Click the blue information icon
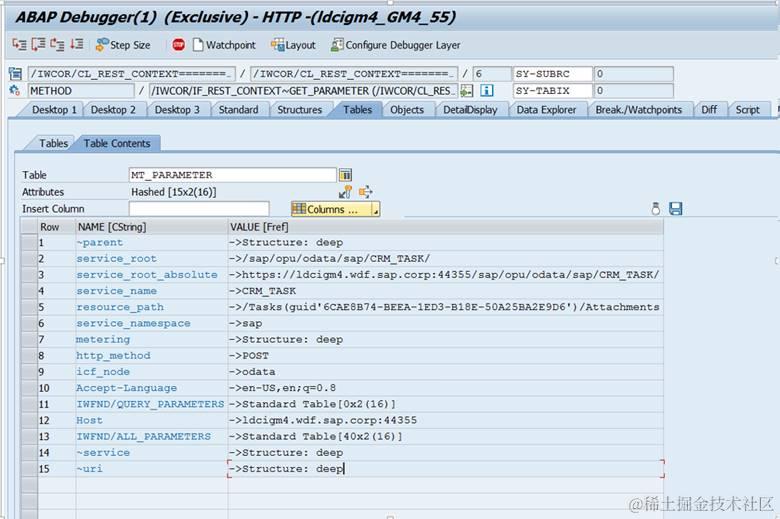This screenshot has height=519, width=780. (x=487, y=91)
